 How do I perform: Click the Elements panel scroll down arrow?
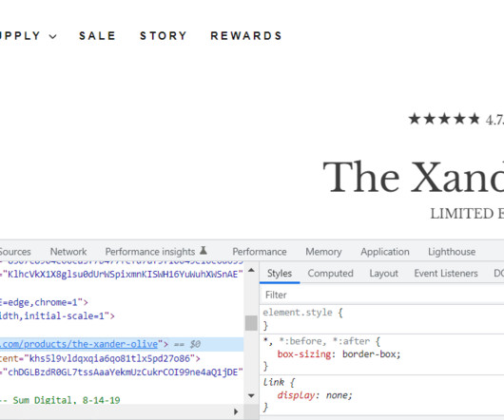click(251, 395)
